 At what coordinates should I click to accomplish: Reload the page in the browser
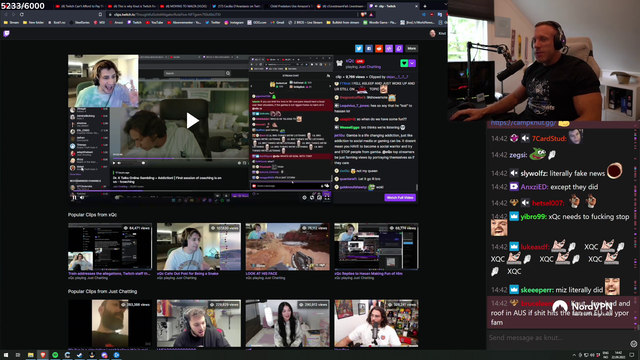(x=22, y=14)
